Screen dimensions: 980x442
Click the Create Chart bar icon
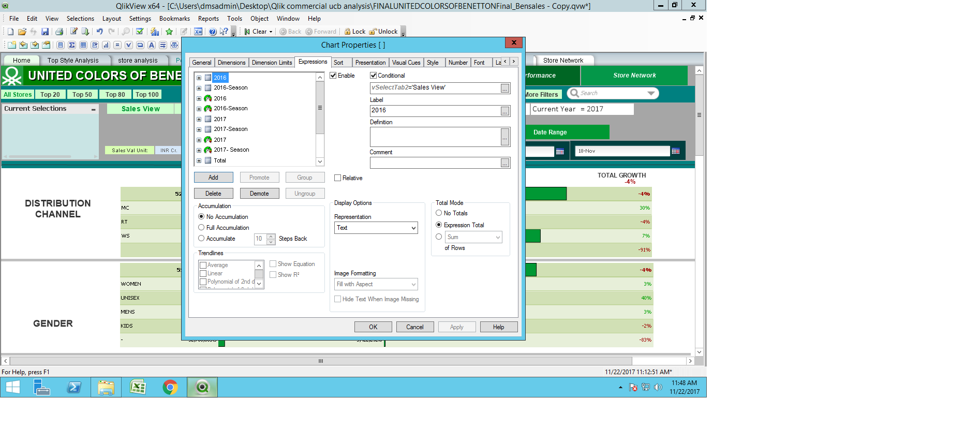coord(106,45)
